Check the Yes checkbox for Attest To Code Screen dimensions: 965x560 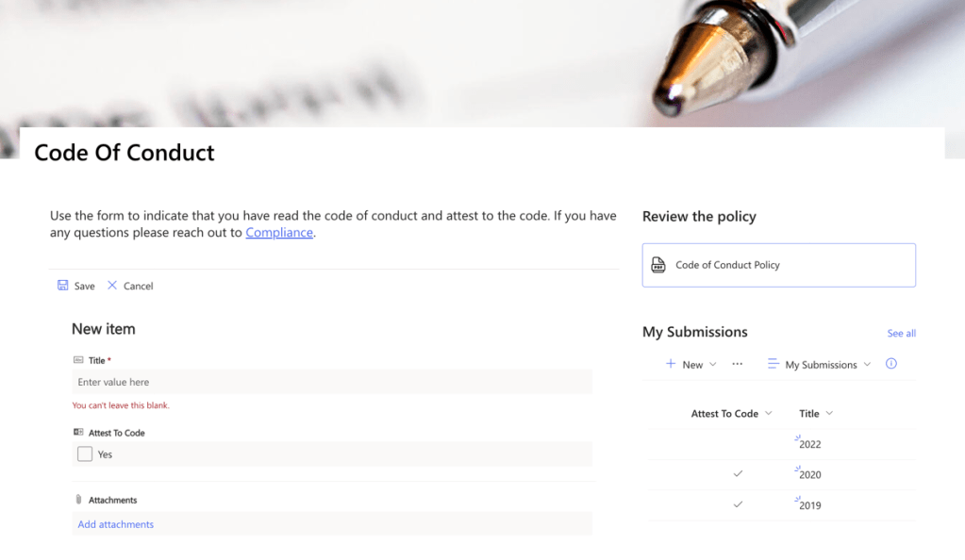point(85,454)
